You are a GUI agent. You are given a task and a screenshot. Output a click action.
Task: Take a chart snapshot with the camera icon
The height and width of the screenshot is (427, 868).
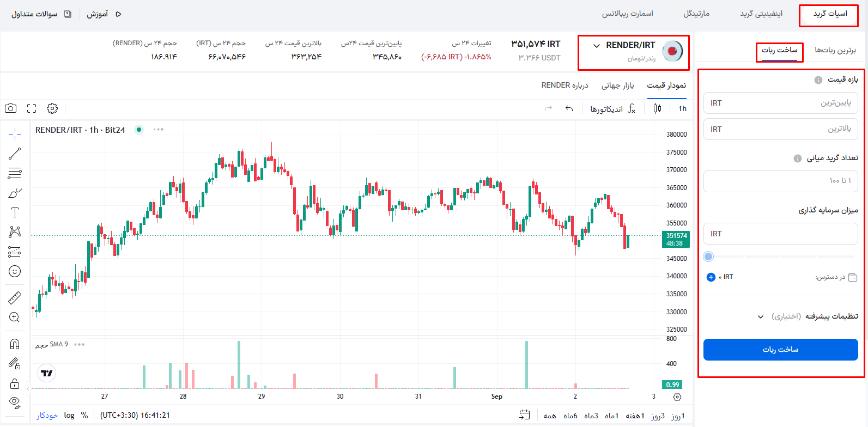click(10, 108)
